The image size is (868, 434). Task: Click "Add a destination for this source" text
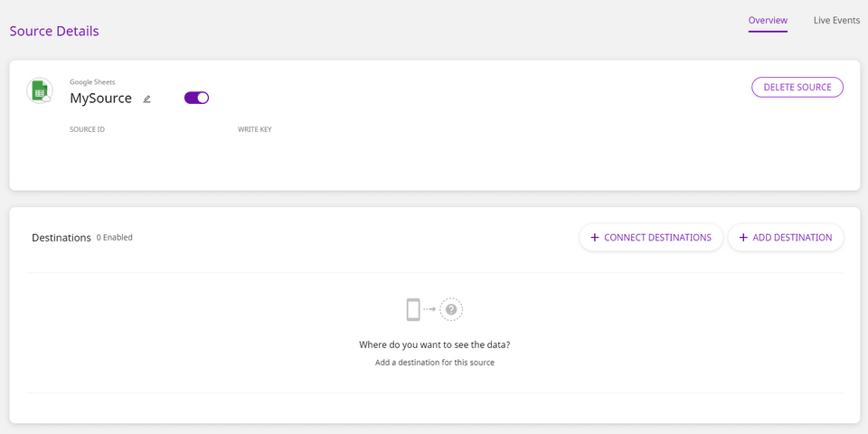pos(435,363)
